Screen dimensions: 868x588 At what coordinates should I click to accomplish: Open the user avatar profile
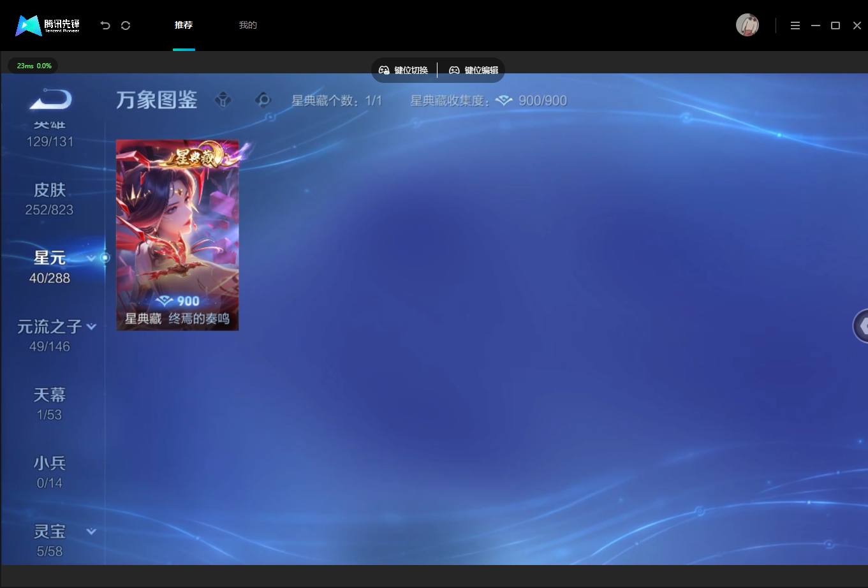point(747,26)
